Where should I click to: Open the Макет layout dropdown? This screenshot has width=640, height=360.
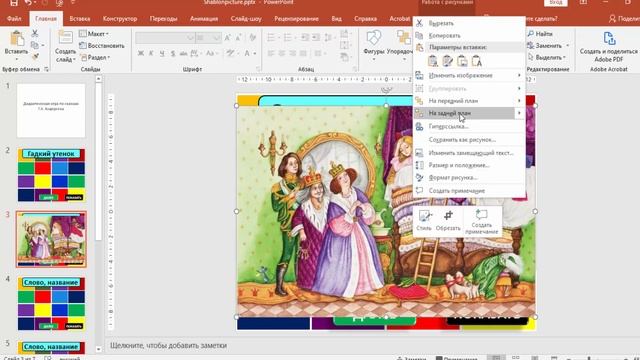coord(94,34)
